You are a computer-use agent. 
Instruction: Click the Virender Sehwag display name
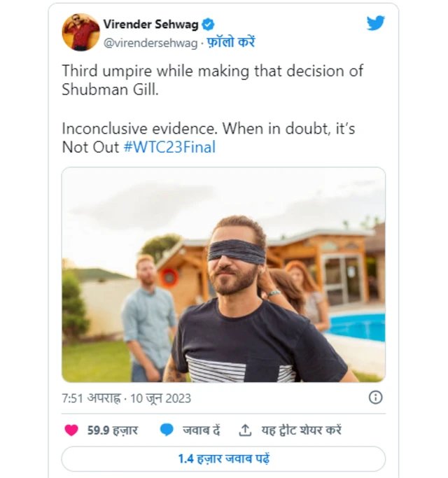coord(151,24)
